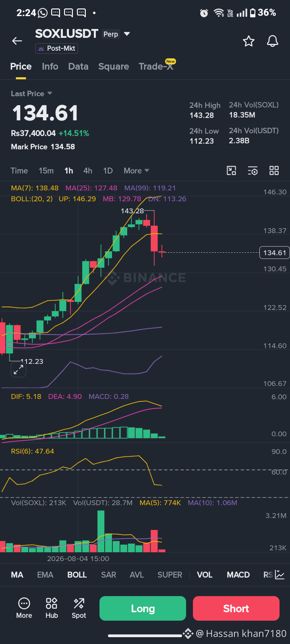This screenshot has width=290, height=644.
Task: Open chart grid layout icon
Action: pos(274,171)
